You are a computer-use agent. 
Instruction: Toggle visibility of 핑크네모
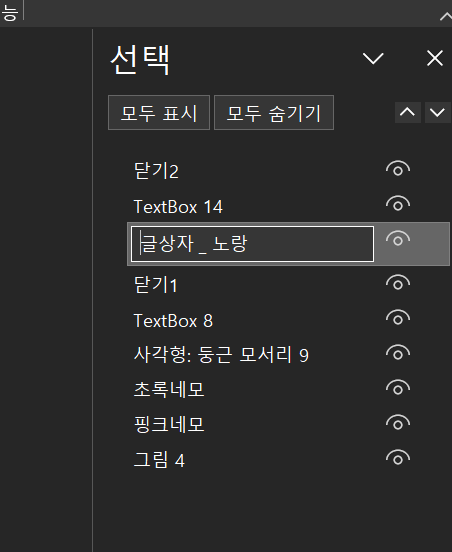[x=398, y=422]
